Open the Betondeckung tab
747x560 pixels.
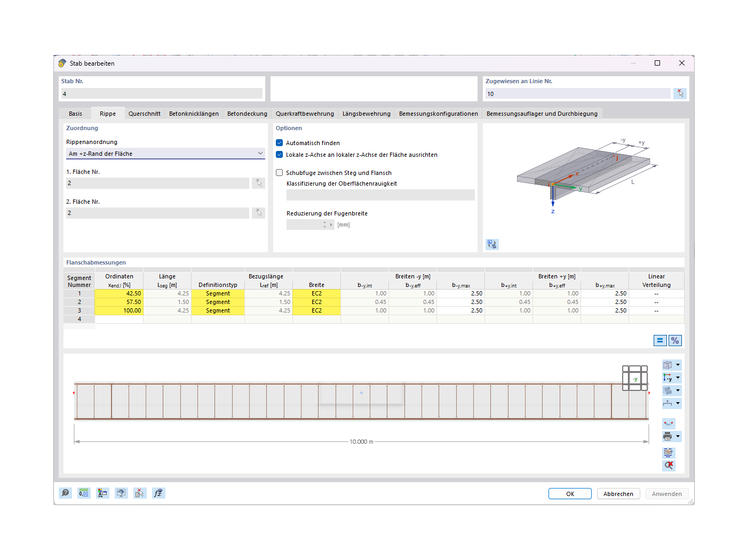(248, 114)
